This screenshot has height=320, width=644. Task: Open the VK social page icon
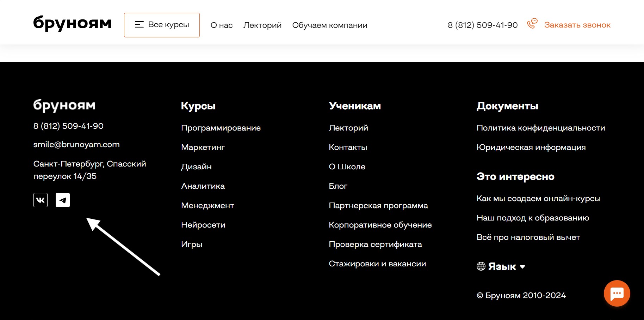(41, 200)
